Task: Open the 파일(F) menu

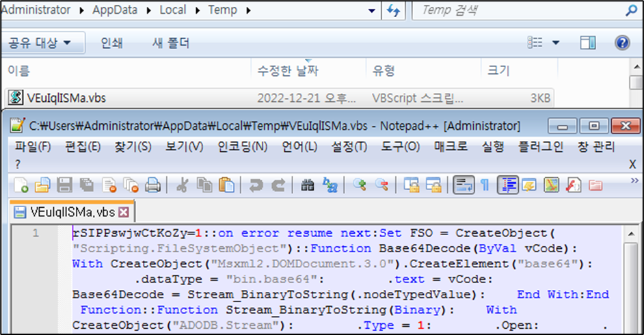Action: [x=33, y=146]
